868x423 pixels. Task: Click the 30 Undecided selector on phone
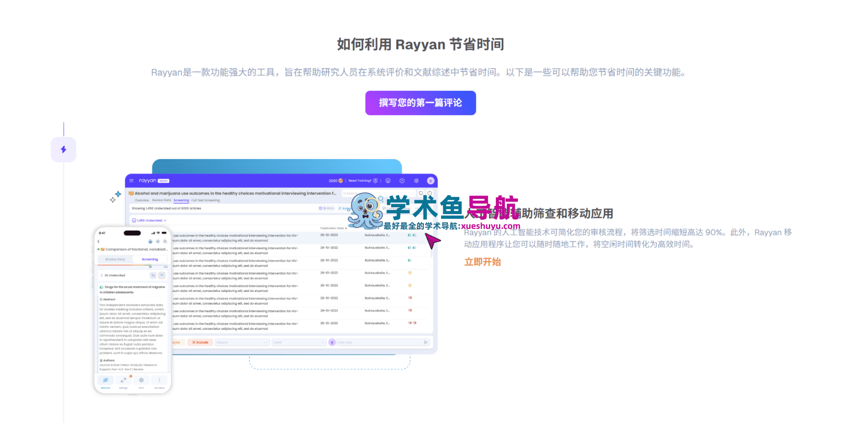113,275
